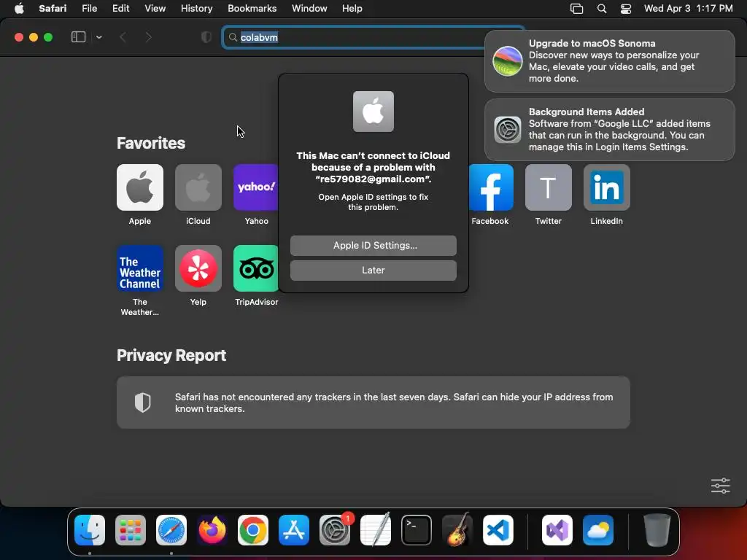This screenshot has height=560, width=747.
Task: Open the Yahoo favorite tile
Action: [x=256, y=187]
